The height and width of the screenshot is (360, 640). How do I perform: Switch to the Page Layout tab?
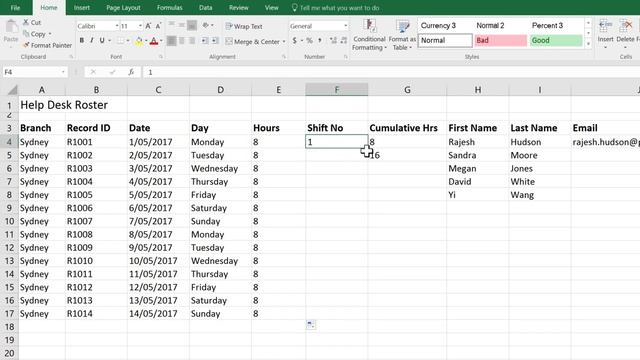(x=123, y=7)
